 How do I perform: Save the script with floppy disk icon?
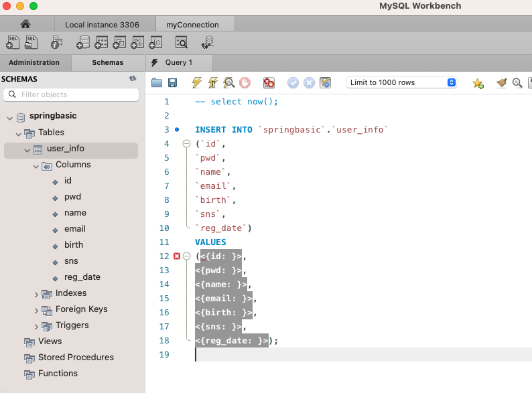[173, 82]
